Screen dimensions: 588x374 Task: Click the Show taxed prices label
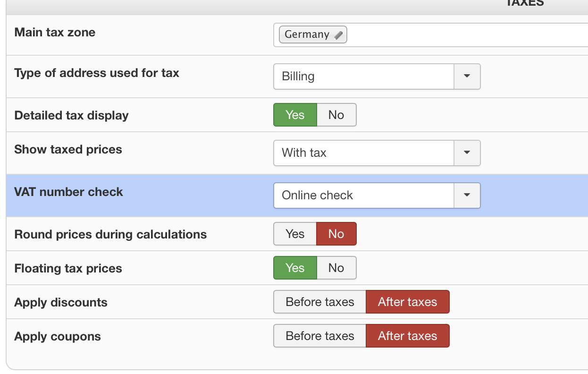tap(68, 150)
